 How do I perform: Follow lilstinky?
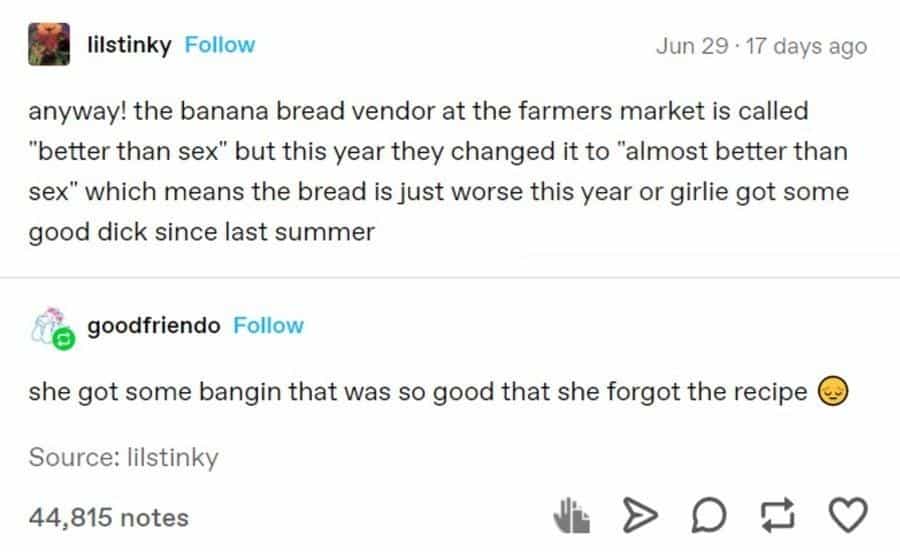(x=219, y=45)
